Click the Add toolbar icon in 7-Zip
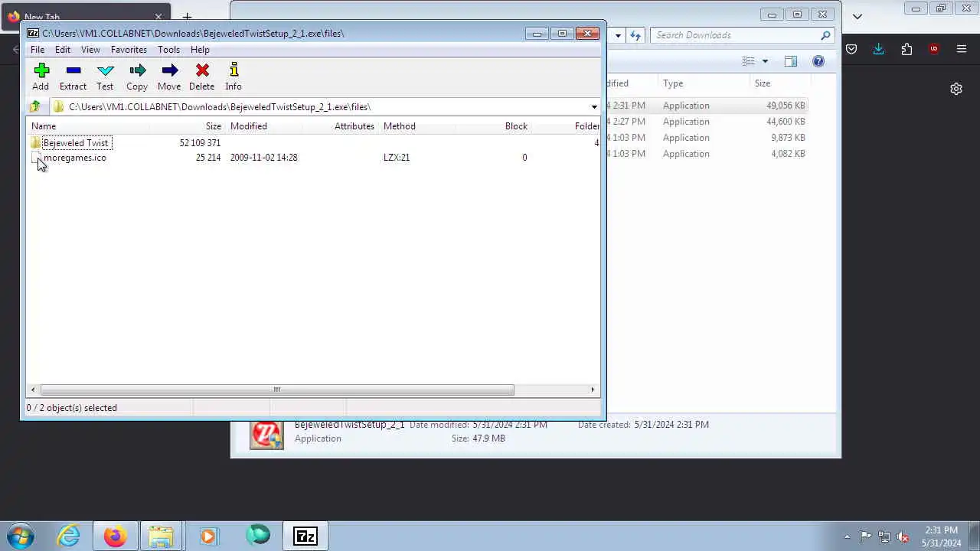 pyautogui.click(x=41, y=70)
